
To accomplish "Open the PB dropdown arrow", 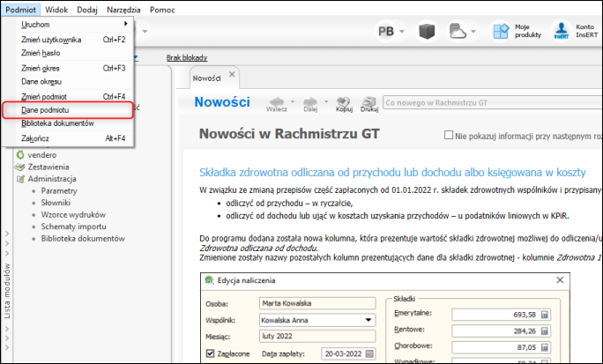I will [402, 31].
